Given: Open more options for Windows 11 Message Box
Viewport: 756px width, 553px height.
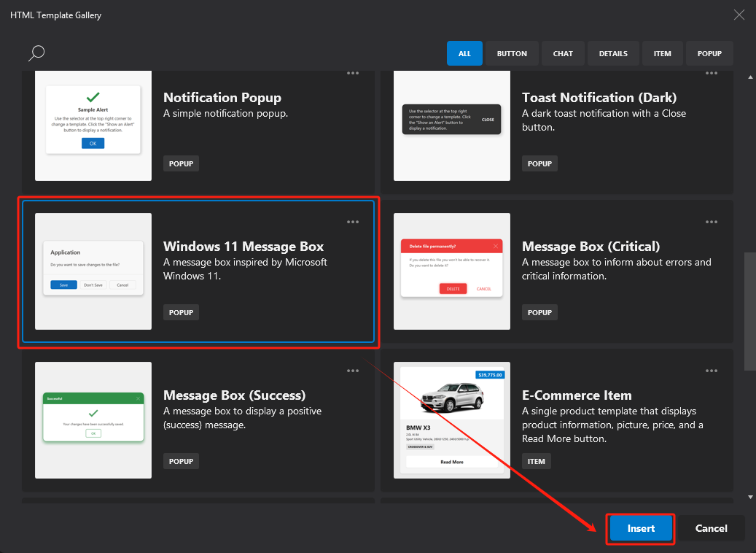Looking at the screenshot, I should pyautogui.click(x=353, y=222).
